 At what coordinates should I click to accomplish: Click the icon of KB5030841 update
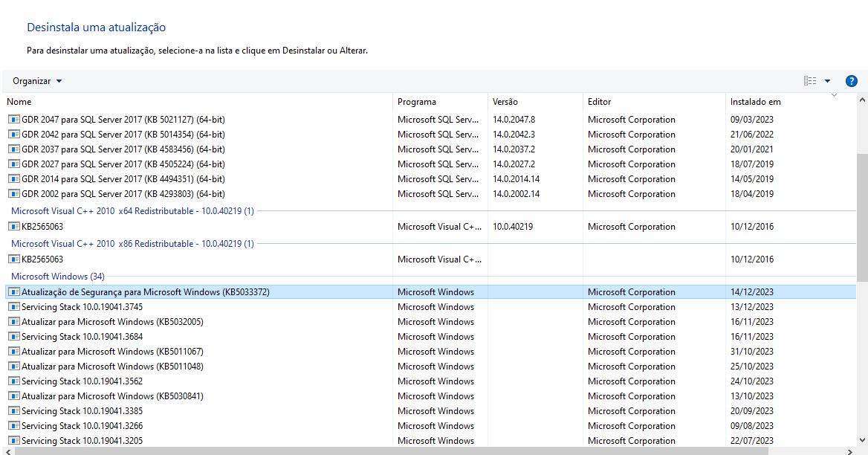(14, 396)
